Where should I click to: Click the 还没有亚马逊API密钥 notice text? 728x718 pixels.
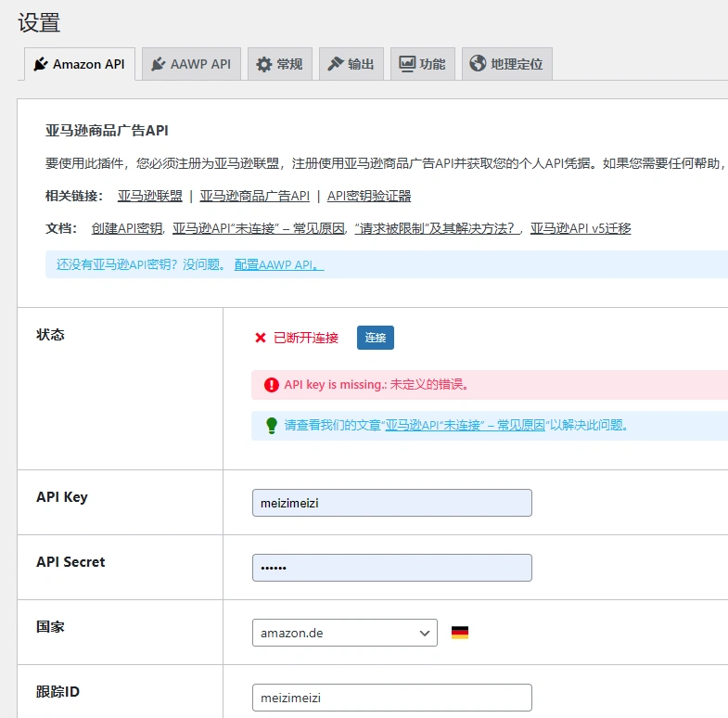click(x=141, y=264)
